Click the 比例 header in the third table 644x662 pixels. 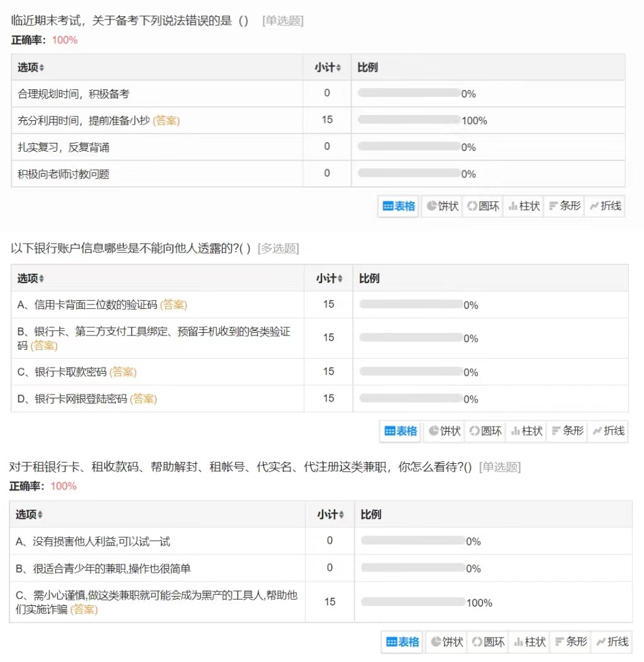371,515
